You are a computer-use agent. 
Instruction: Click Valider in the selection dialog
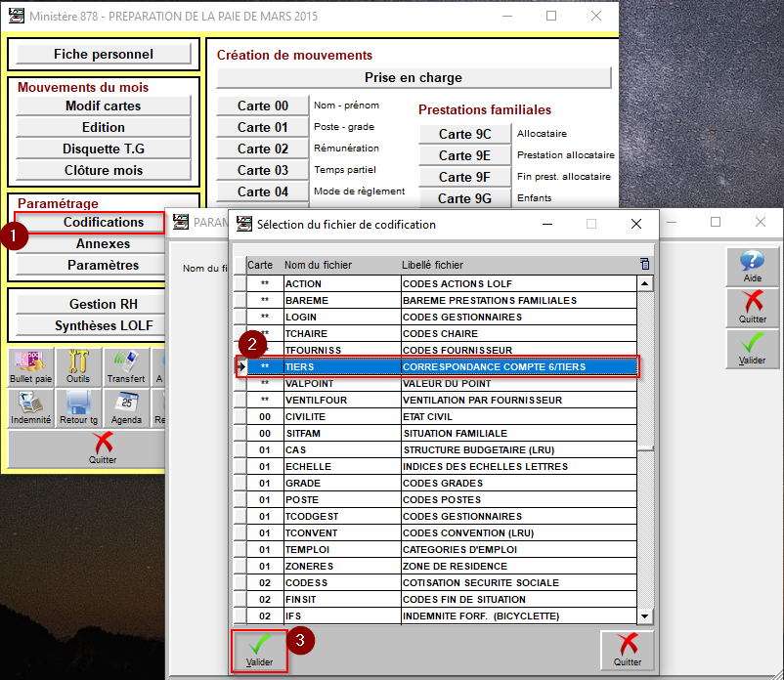pyautogui.click(x=259, y=650)
